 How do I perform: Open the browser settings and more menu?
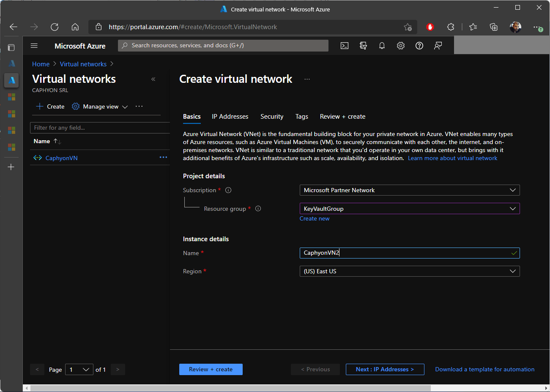tap(537, 27)
